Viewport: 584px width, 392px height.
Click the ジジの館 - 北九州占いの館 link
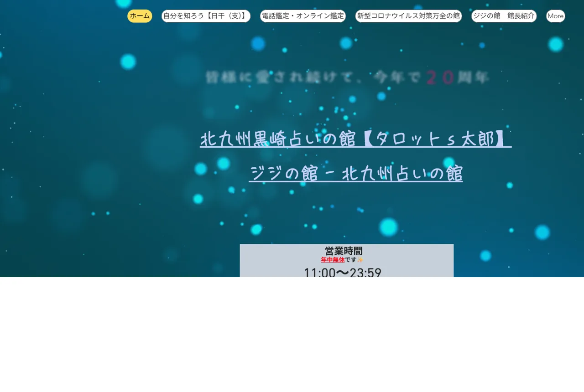356,174
